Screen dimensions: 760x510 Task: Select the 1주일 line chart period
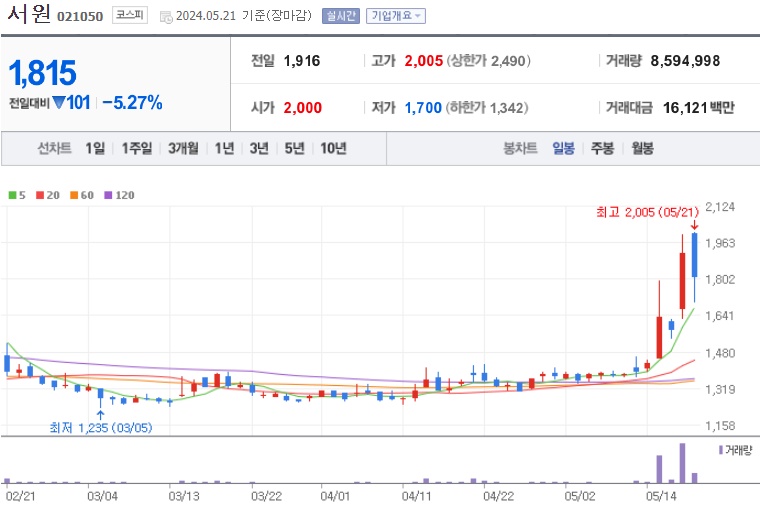click(137, 148)
